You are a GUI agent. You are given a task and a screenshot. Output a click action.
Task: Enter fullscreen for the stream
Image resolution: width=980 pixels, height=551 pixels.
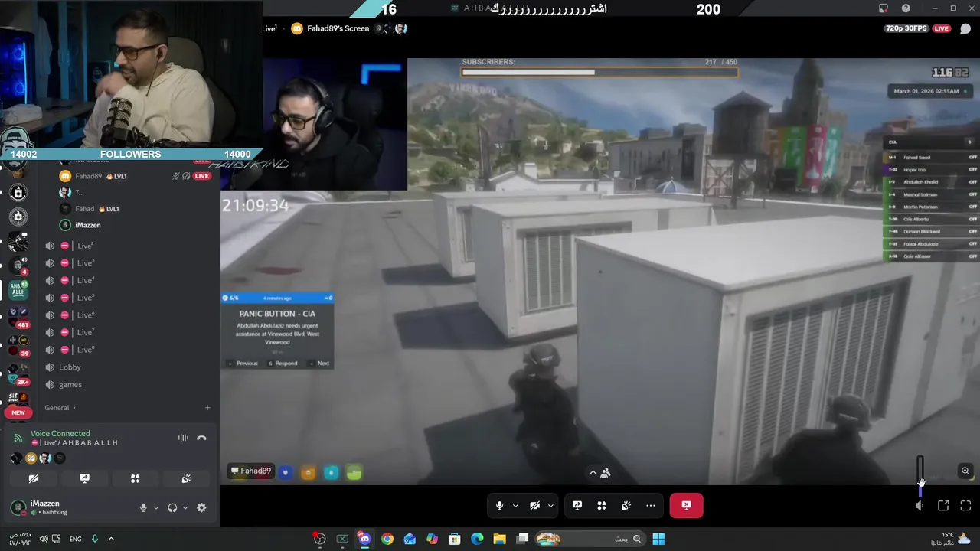pyautogui.click(x=965, y=505)
